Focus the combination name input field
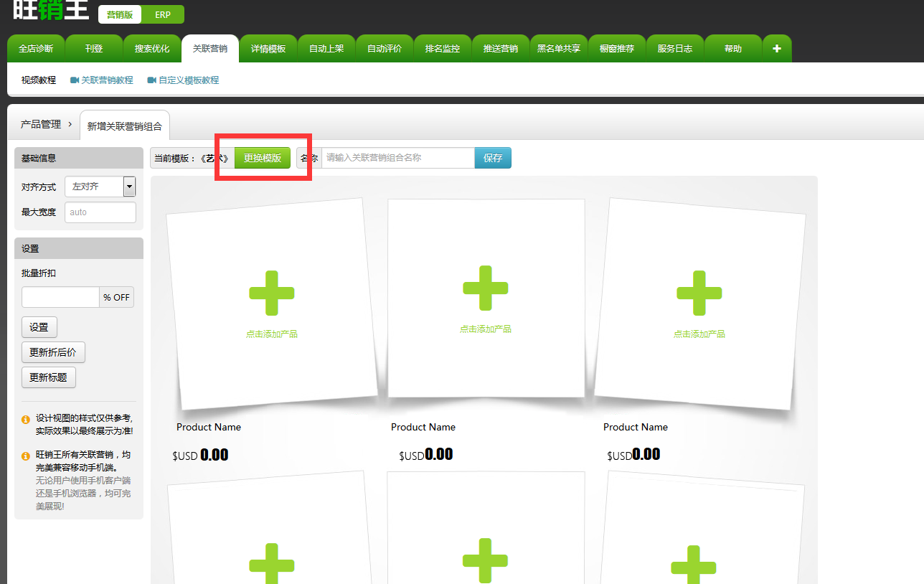Screen dimensions: 924x584 [397, 158]
